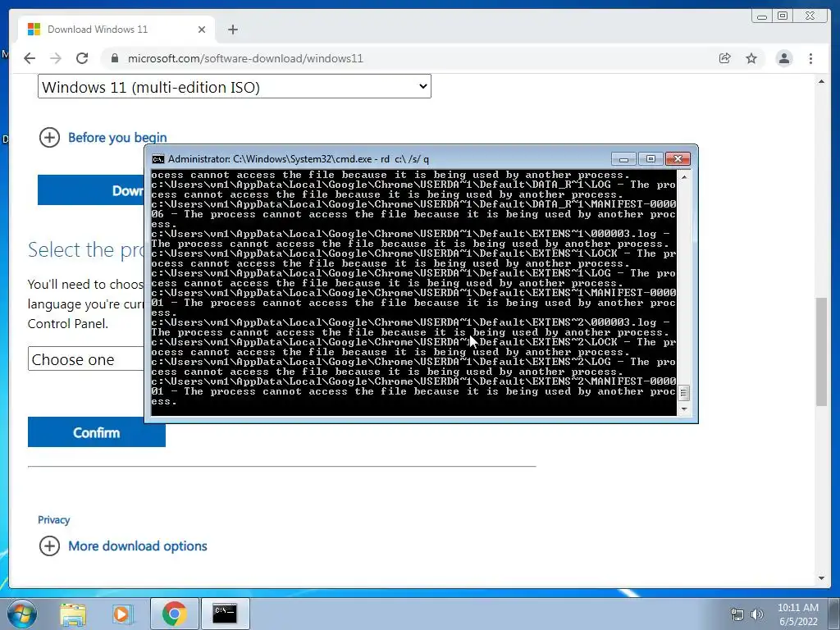Click the cmd window scroll-up arrow
This screenshot has height=630, width=840.
pos(683,176)
